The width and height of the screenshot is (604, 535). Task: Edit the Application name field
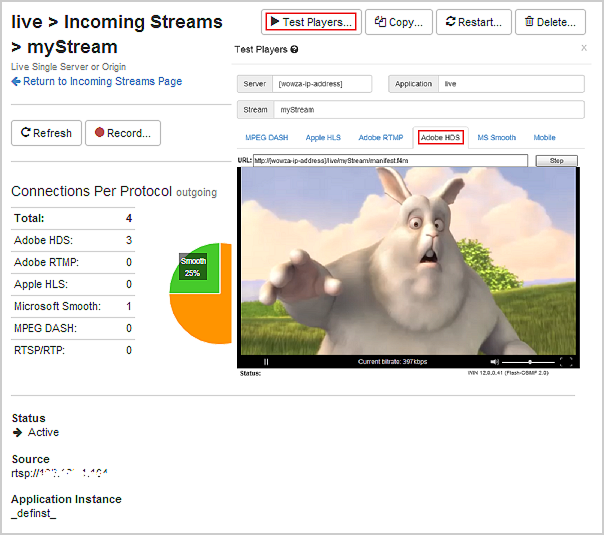(511, 84)
